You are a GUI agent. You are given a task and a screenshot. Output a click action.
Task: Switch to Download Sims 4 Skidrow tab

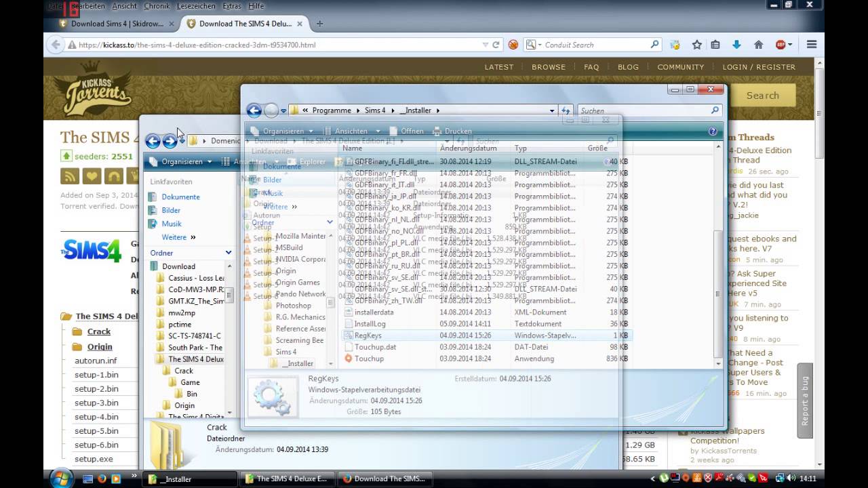[115, 23]
